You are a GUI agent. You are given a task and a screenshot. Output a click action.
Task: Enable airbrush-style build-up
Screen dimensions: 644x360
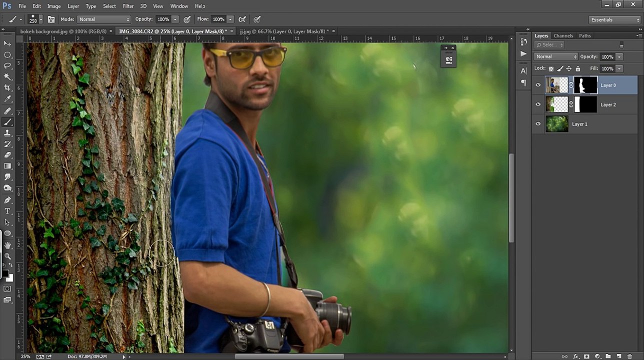tap(242, 19)
